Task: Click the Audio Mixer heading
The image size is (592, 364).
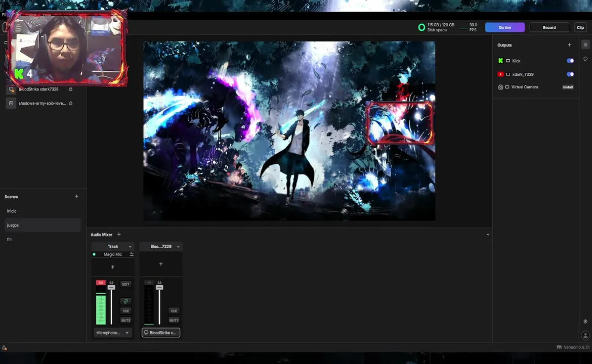Action: tap(101, 235)
